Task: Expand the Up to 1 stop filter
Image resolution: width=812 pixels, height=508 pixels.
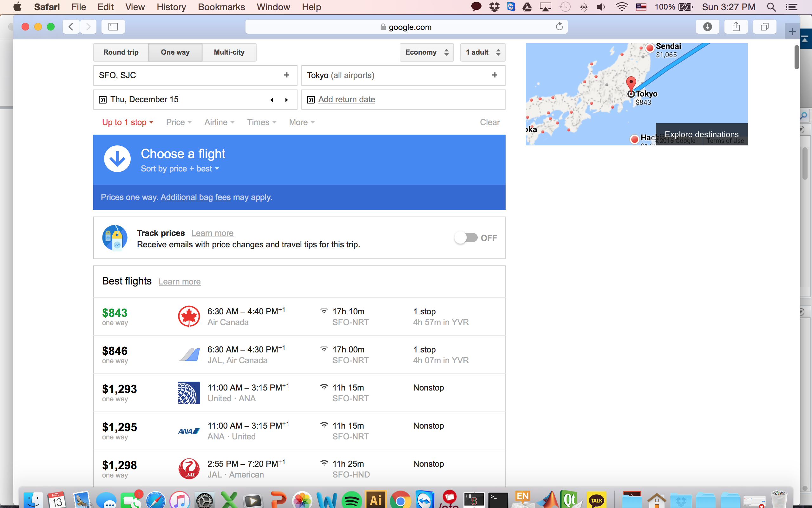Action: coord(128,122)
